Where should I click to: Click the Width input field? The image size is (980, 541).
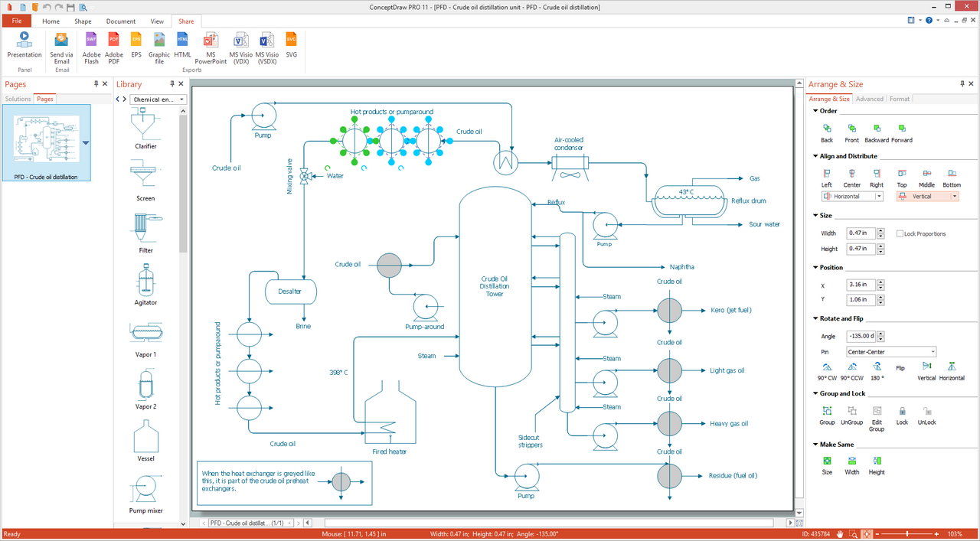pyautogui.click(x=861, y=233)
